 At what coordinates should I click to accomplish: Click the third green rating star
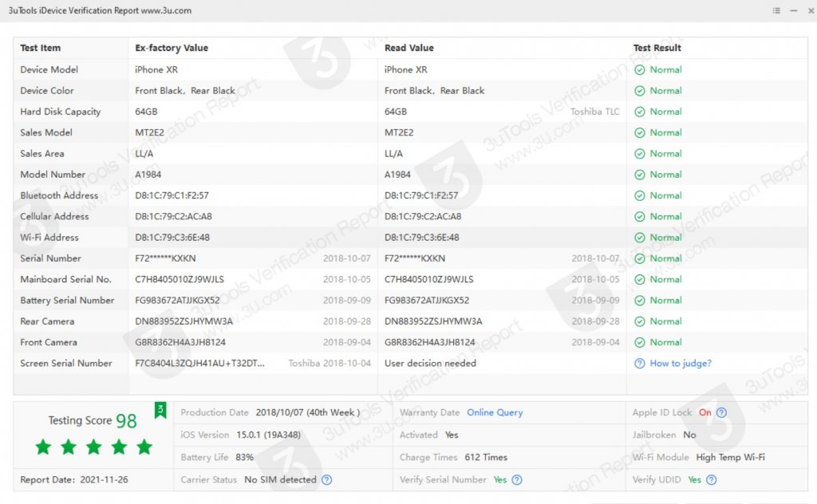click(x=94, y=447)
